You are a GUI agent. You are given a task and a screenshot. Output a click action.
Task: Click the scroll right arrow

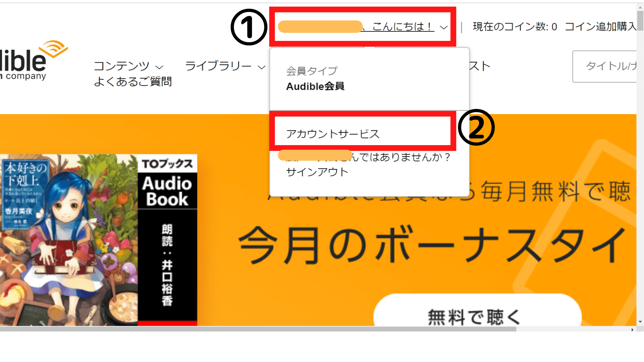632,330
